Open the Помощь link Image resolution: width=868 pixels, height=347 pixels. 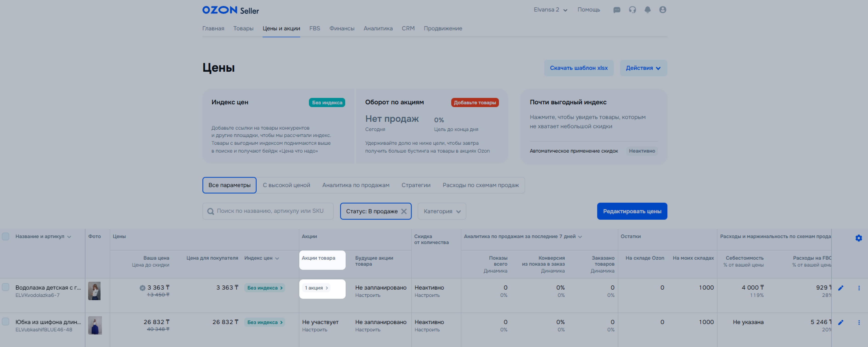click(589, 10)
